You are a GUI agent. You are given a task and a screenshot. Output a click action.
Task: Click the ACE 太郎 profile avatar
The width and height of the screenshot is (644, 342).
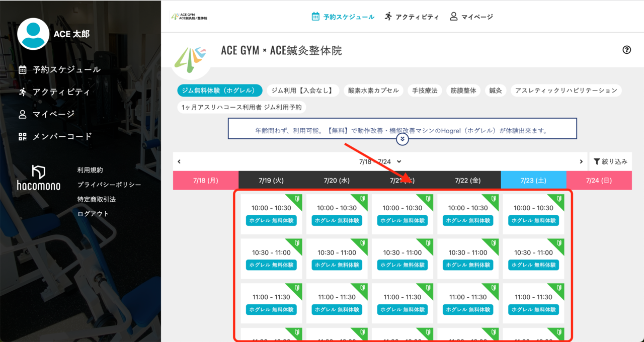pos(33,34)
